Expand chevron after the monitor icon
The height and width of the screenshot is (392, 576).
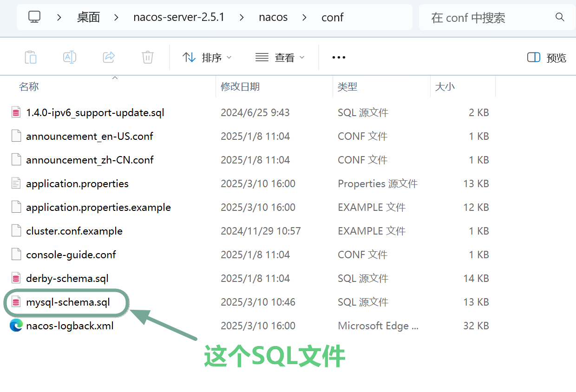(59, 18)
